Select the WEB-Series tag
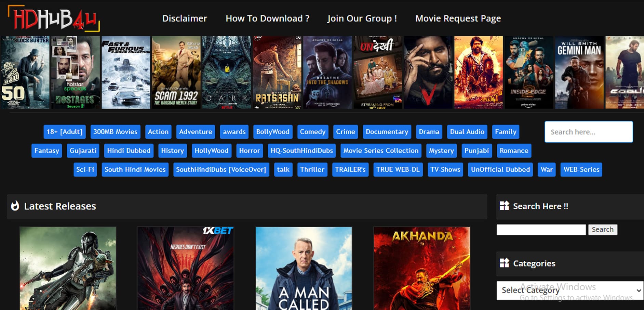This screenshot has height=310, width=644. pyautogui.click(x=581, y=169)
